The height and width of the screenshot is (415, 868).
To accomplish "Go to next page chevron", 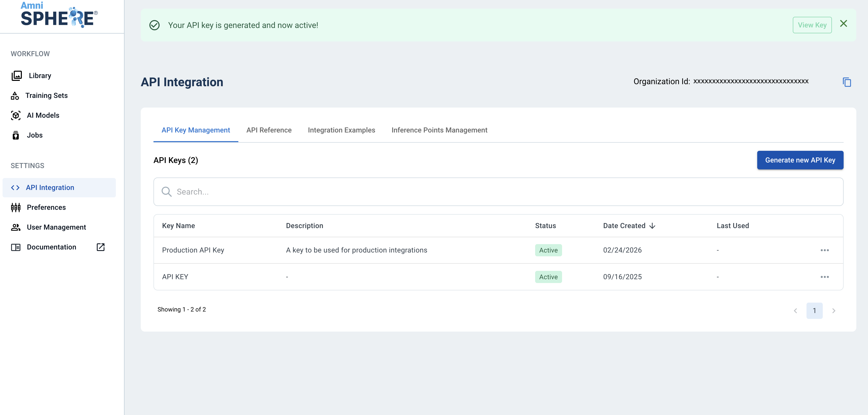I will pyautogui.click(x=833, y=310).
